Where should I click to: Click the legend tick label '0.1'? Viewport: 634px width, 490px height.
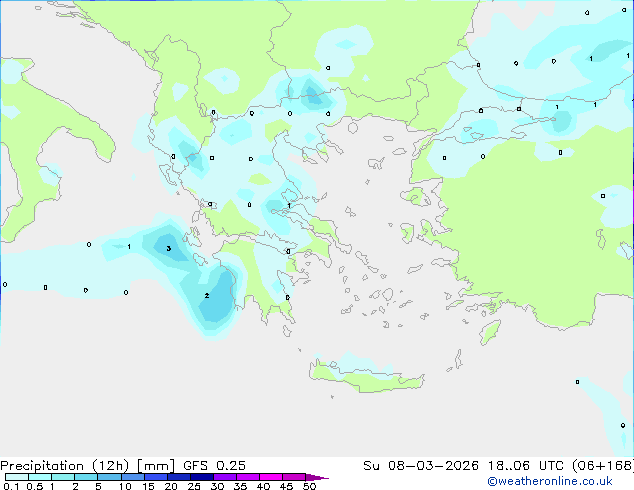point(11,486)
